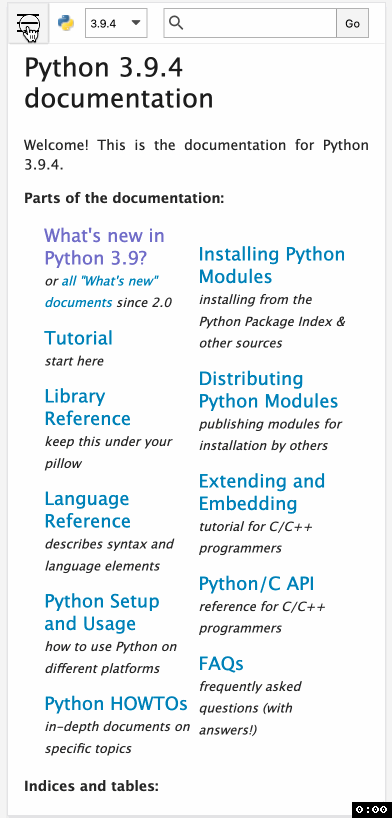
Task: Open the Library Reference link
Action: coord(87,407)
